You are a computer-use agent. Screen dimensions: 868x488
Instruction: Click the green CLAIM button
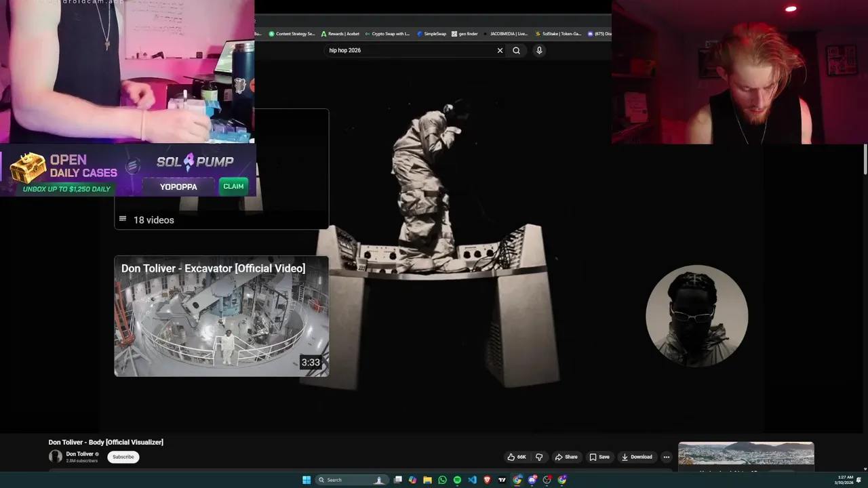point(233,186)
